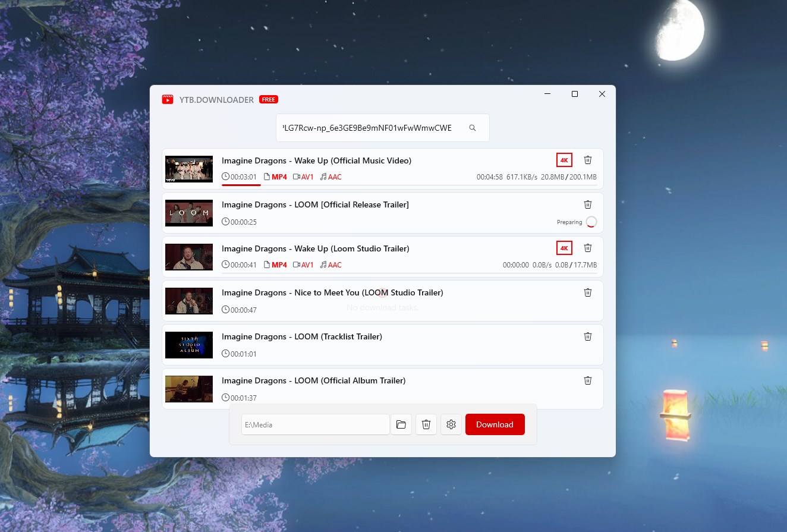Click MP4 format label on Loom Studio Trailer row
The height and width of the screenshot is (532, 787).
279,265
